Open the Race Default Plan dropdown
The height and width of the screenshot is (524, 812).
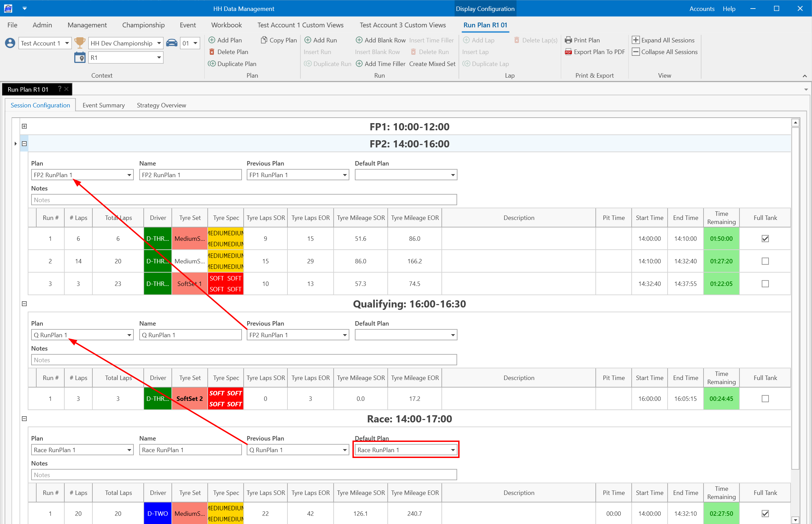[x=452, y=450]
